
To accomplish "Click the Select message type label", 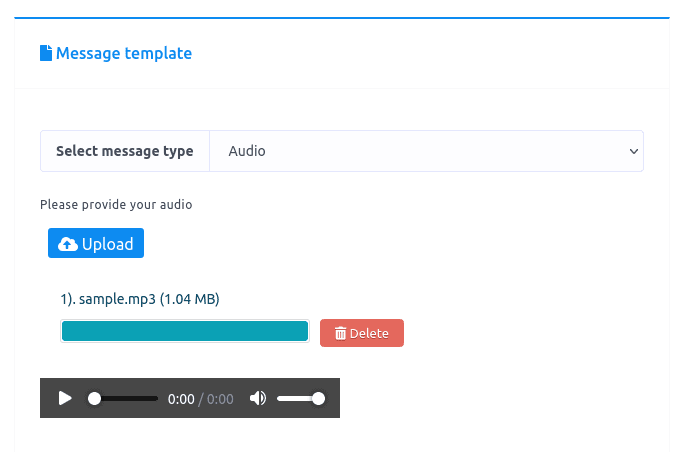I will [125, 151].
